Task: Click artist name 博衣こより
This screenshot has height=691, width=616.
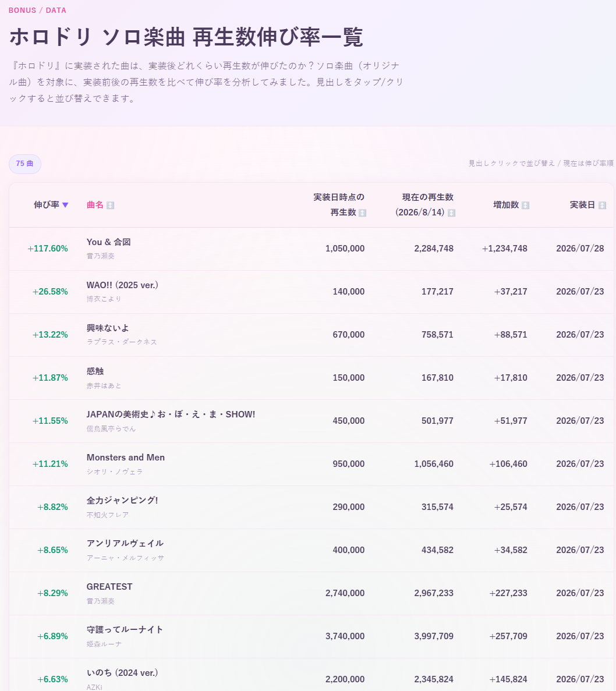Action: point(104,299)
